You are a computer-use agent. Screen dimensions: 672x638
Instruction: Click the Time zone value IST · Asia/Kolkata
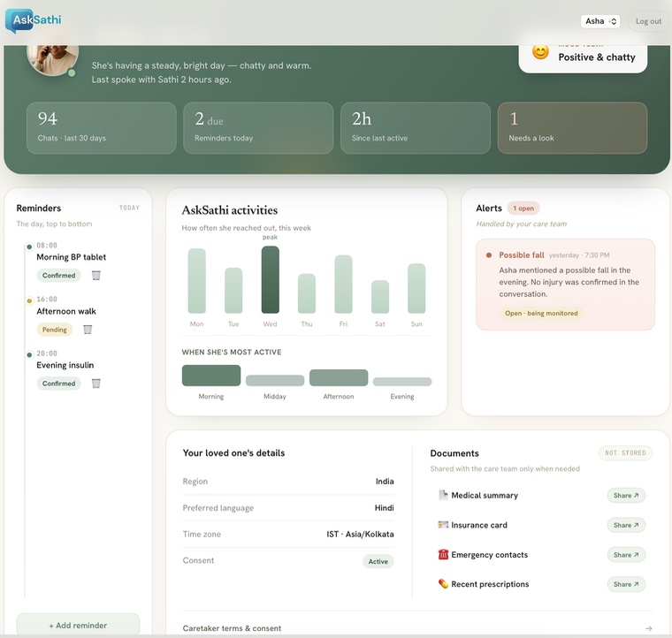[x=360, y=534]
